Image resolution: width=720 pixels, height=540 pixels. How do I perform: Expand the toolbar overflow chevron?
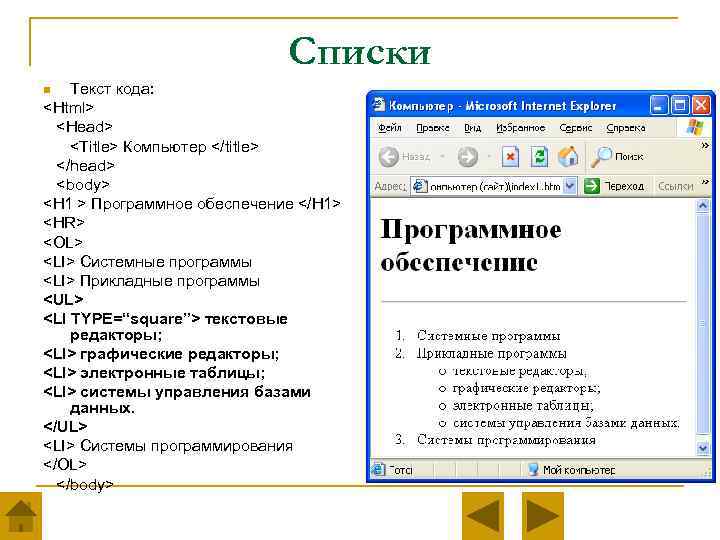point(705,146)
